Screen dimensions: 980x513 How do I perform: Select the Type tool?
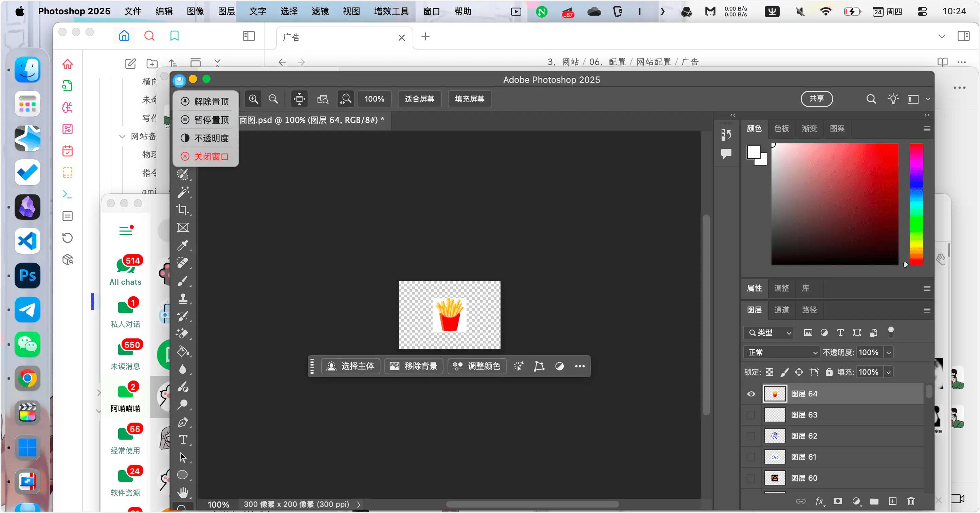183,440
